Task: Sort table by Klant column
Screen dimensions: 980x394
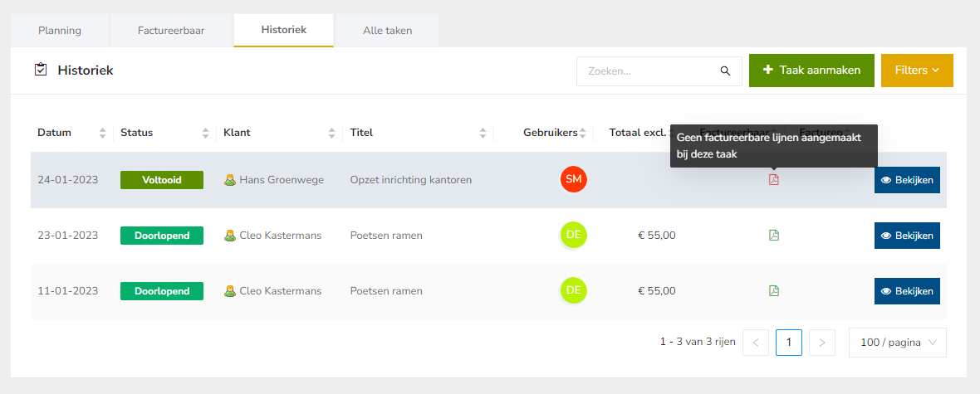Action: click(x=332, y=133)
